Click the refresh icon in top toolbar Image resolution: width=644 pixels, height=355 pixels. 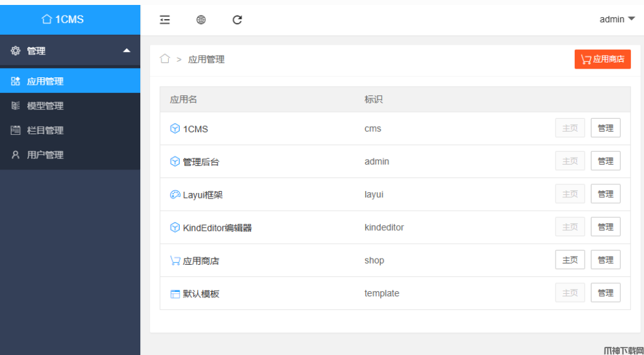237,20
